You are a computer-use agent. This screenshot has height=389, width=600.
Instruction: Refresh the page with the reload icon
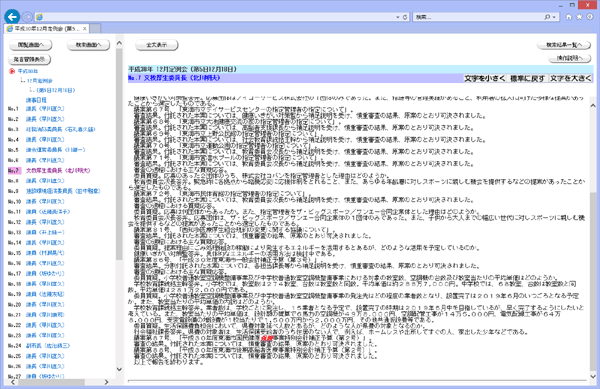click(405, 17)
